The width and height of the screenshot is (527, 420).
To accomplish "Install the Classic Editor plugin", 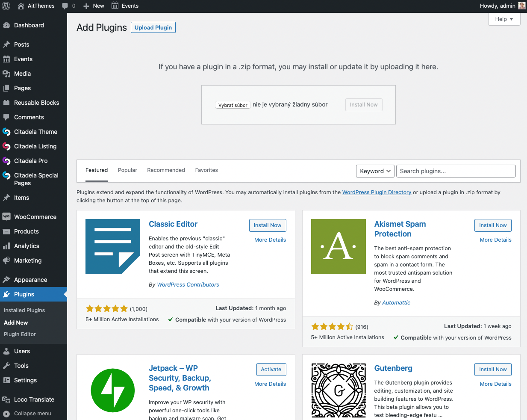I will [268, 225].
